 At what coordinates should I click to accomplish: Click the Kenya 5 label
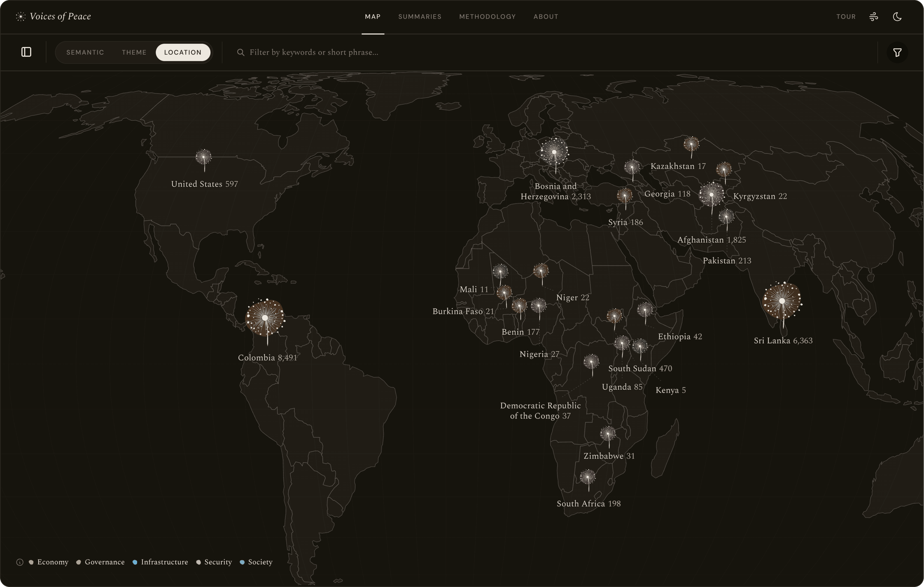coord(671,391)
